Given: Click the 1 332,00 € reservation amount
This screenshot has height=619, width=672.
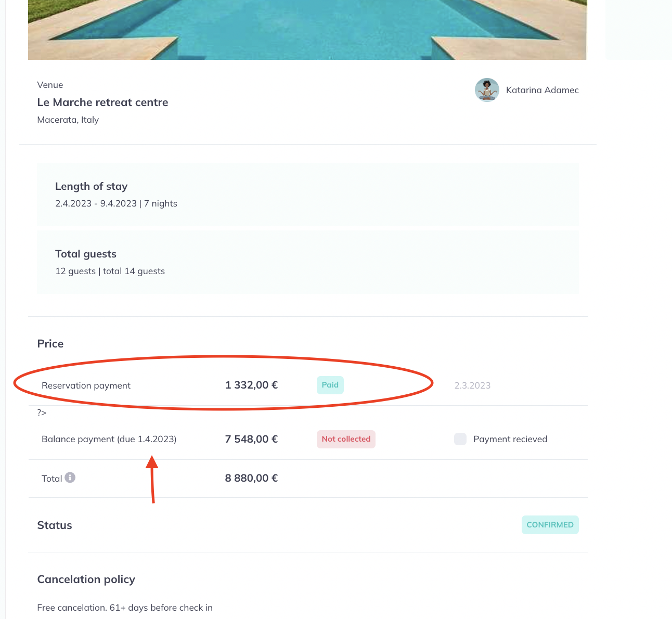Looking at the screenshot, I should click(251, 385).
